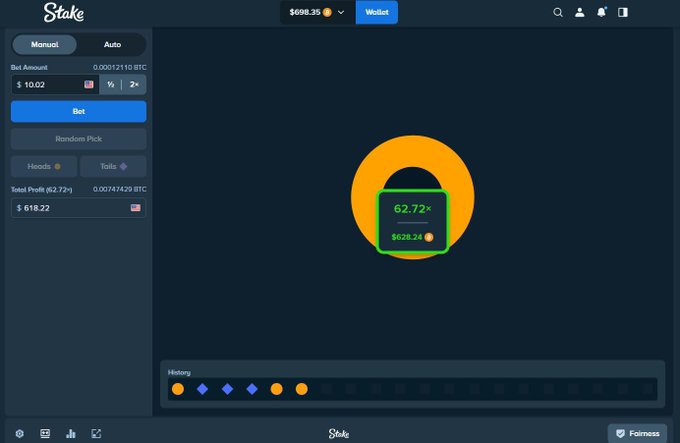680x443 pixels.
Task: Open live stats bar chart icon
Action: click(71, 433)
